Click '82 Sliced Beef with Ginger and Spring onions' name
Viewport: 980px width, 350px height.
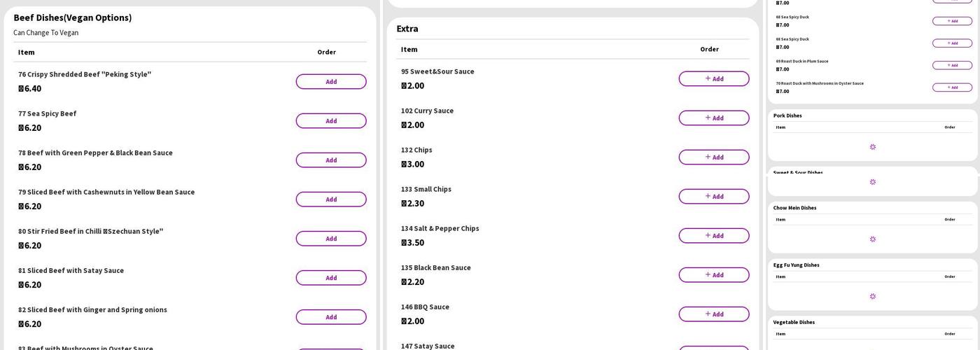click(x=92, y=309)
